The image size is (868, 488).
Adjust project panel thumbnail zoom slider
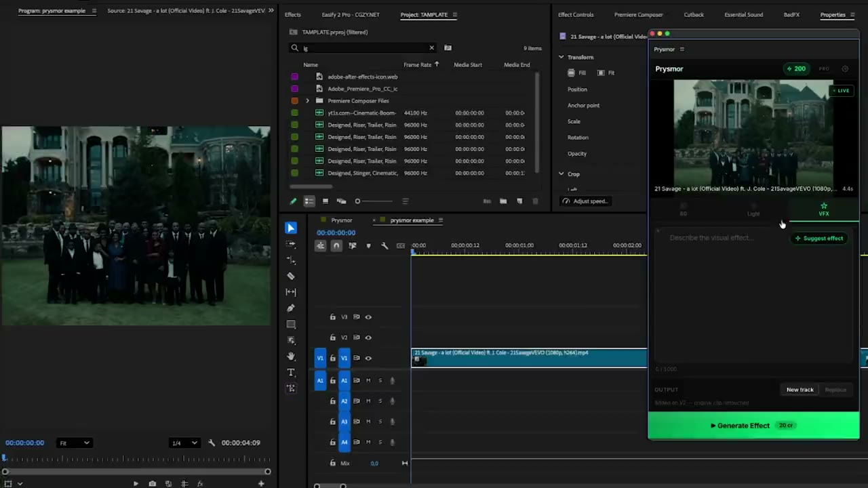[x=373, y=201]
